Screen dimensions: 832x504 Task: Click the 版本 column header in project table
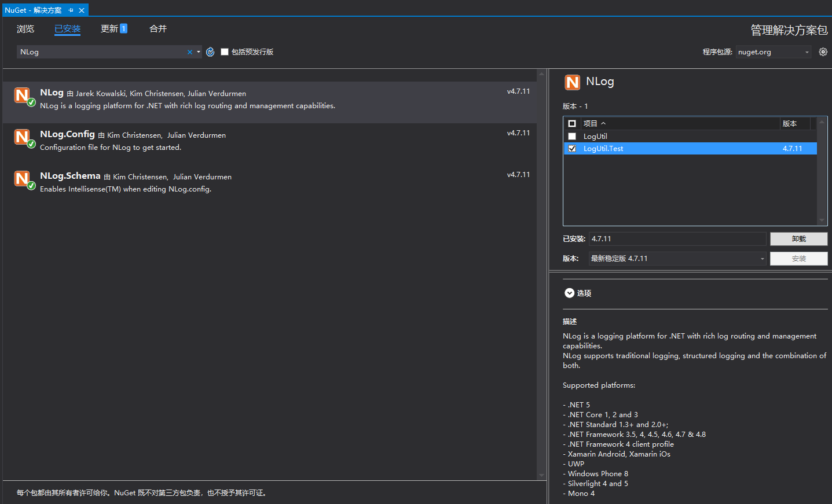coord(790,123)
